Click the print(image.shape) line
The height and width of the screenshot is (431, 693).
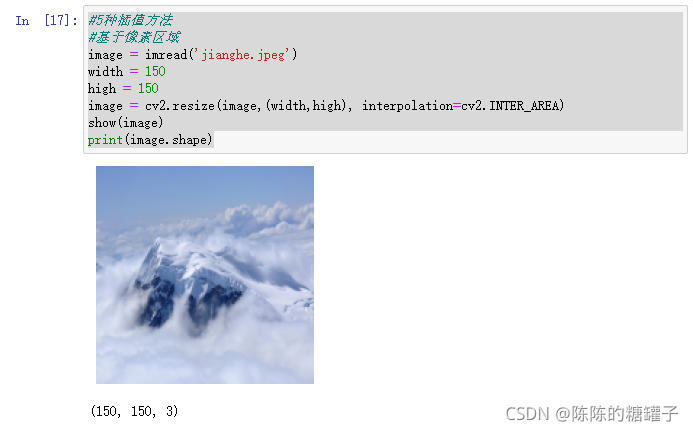click(150, 140)
